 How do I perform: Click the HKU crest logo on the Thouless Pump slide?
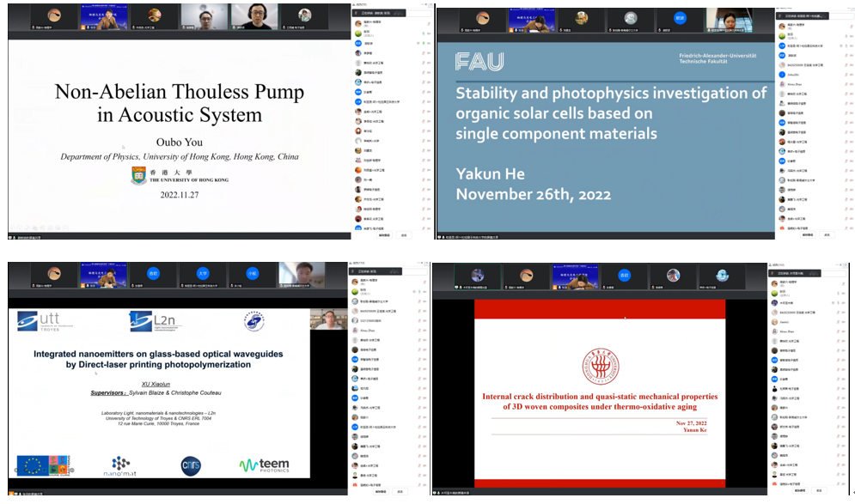[x=138, y=175]
